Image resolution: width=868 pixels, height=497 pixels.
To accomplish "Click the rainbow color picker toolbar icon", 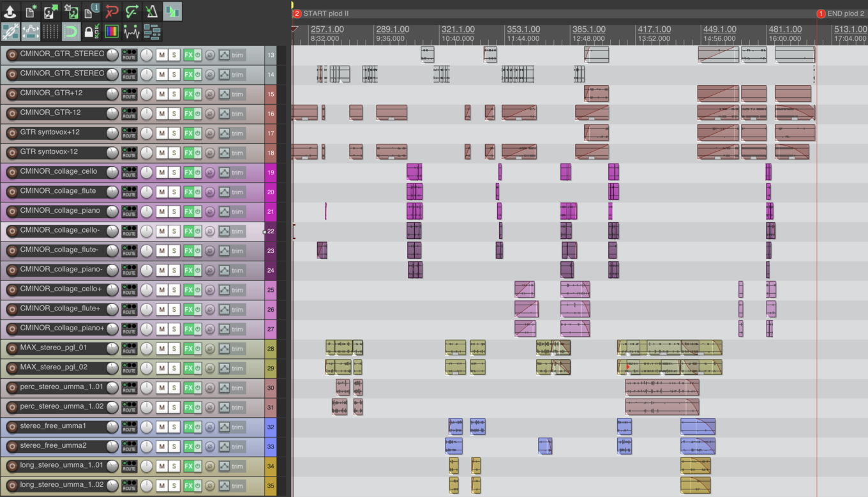I will click(x=111, y=31).
